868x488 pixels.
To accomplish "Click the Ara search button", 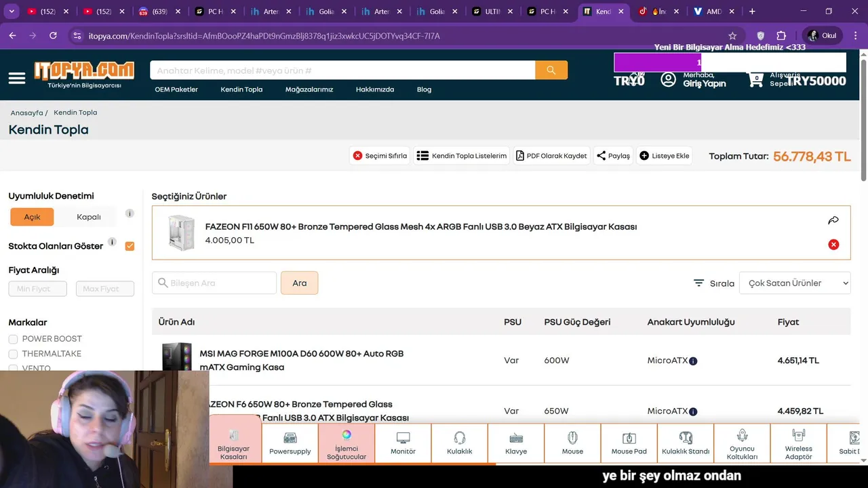I will (x=299, y=283).
